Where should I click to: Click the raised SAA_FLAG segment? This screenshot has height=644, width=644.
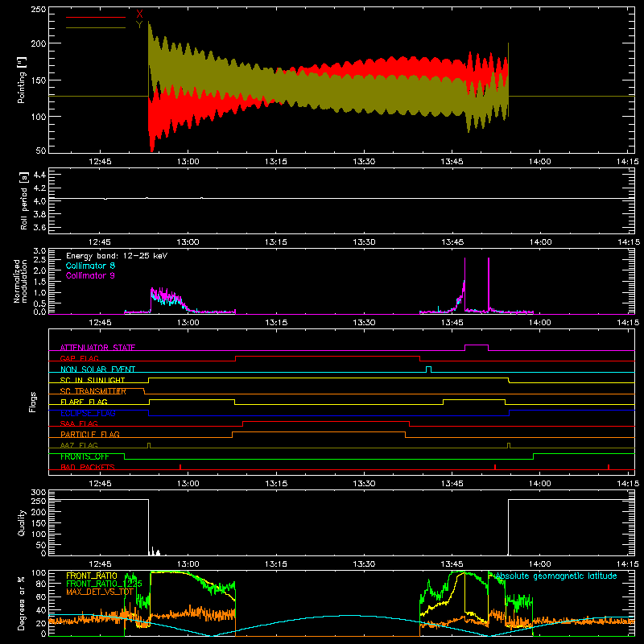[326, 421]
